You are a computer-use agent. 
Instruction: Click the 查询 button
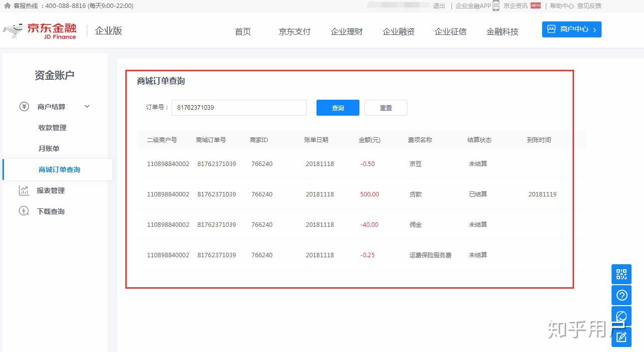coord(338,108)
